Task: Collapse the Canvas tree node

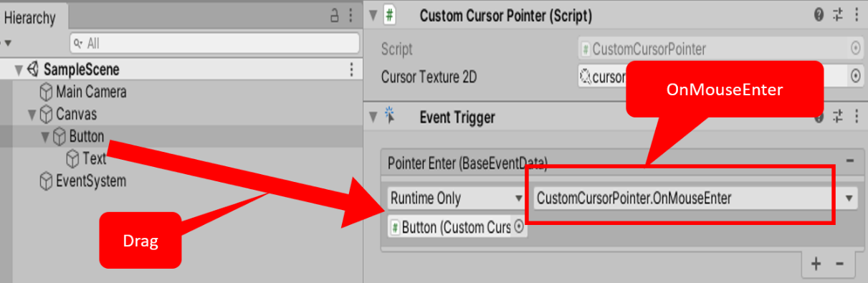Action: [32, 114]
